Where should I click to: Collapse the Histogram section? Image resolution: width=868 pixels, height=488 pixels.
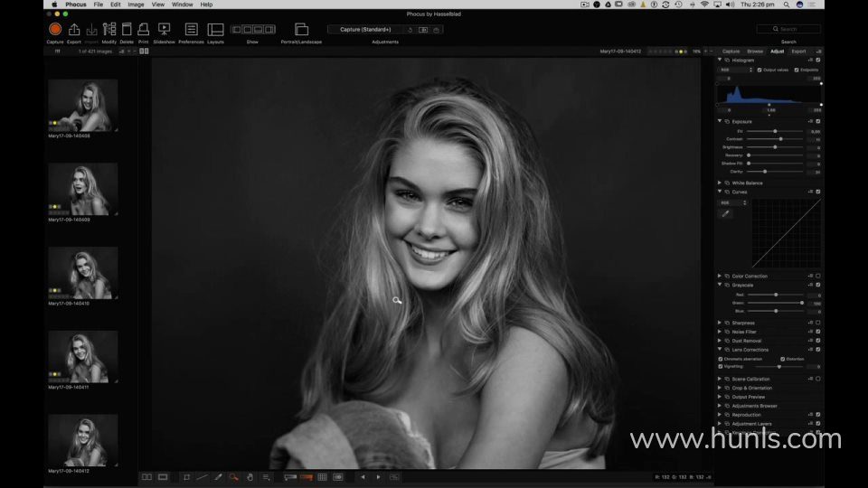click(x=720, y=60)
